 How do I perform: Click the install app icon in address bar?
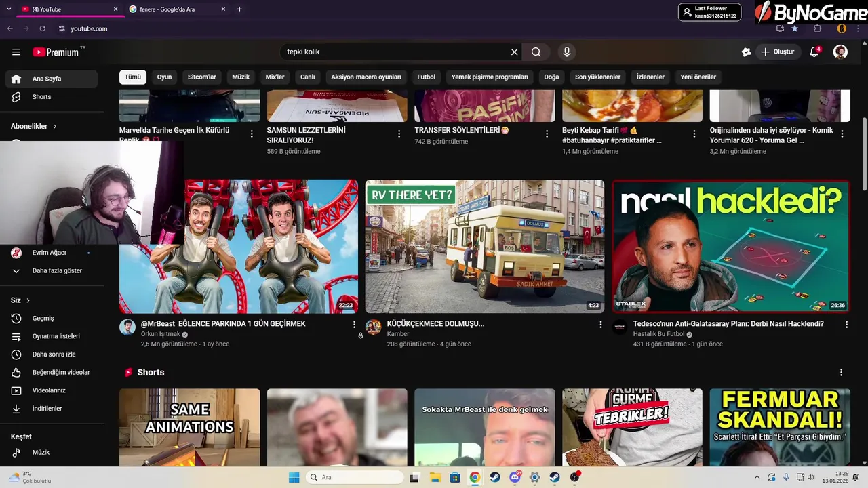[x=780, y=28]
